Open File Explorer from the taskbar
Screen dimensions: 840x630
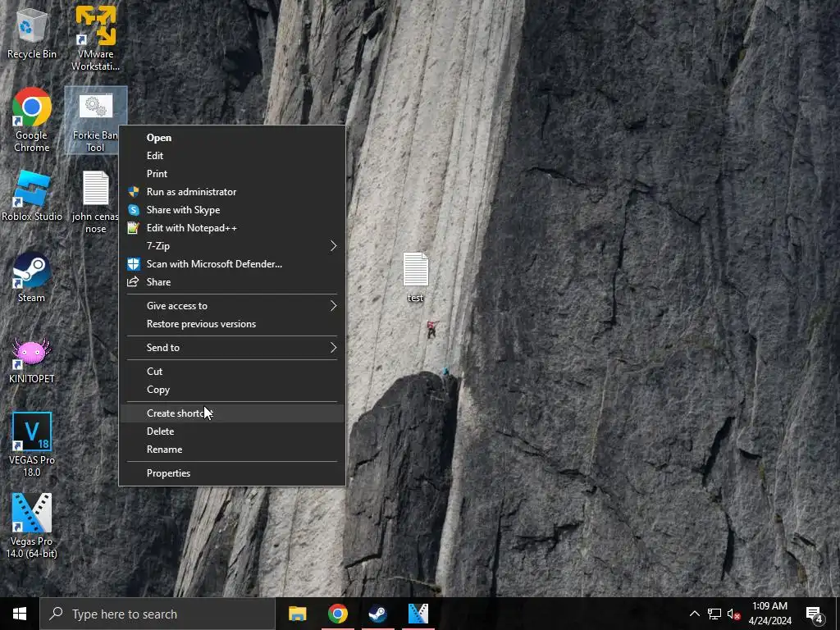point(297,614)
